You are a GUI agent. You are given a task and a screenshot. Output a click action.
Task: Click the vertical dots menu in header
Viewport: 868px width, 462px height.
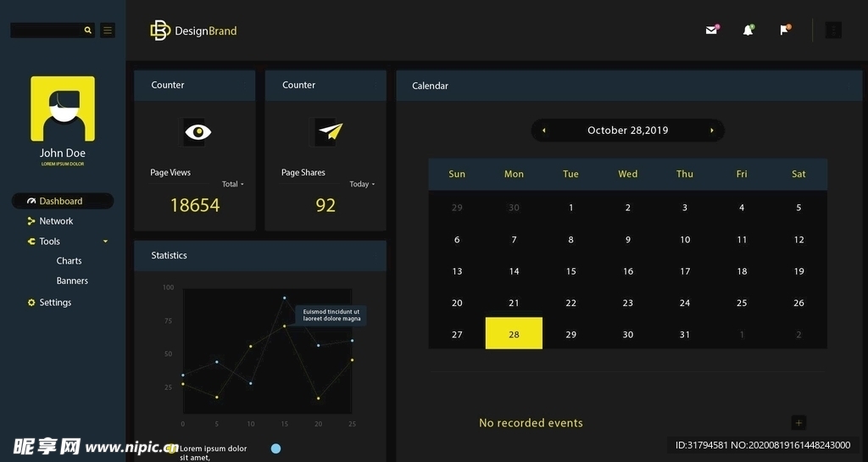tap(833, 31)
